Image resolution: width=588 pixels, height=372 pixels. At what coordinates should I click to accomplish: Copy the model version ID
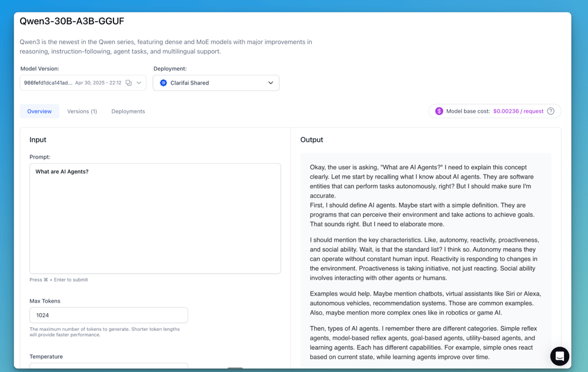[x=129, y=83]
